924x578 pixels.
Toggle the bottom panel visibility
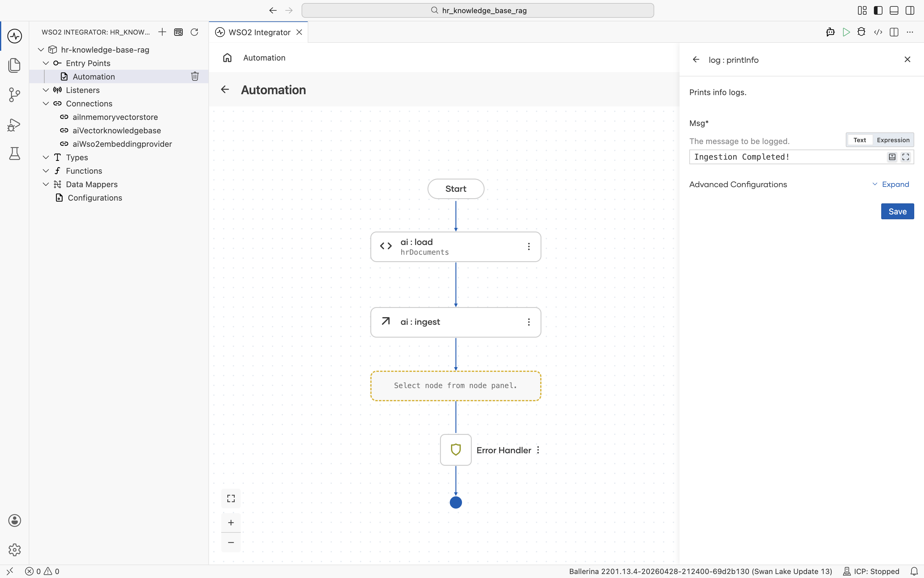pyautogui.click(x=894, y=10)
